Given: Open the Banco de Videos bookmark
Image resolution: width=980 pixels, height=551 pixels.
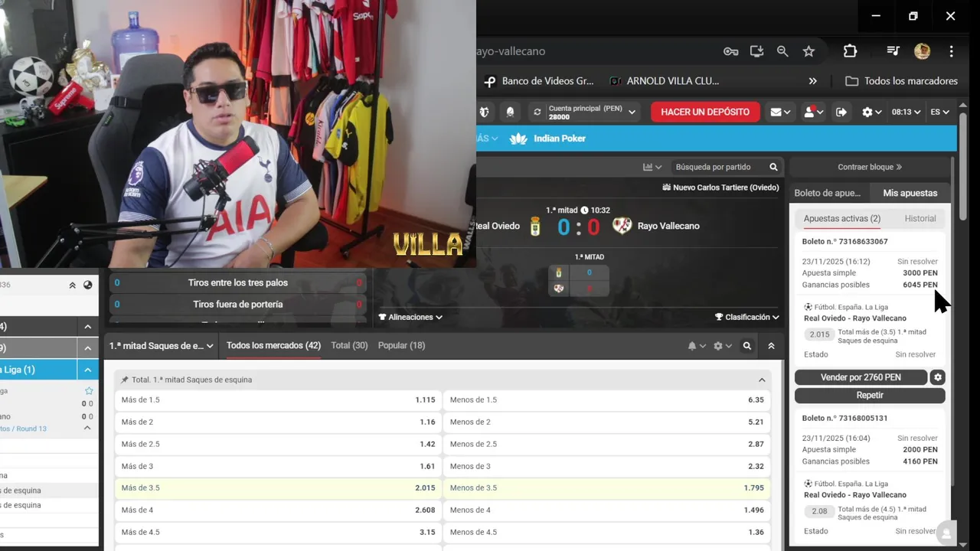Looking at the screenshot, I should click(x=540, y=81).
